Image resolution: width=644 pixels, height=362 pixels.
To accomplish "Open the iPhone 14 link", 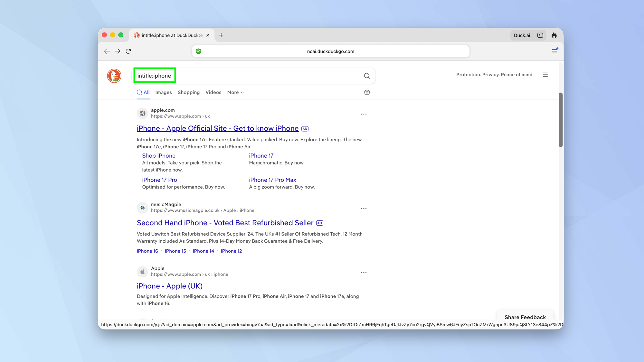I will 204,251.
